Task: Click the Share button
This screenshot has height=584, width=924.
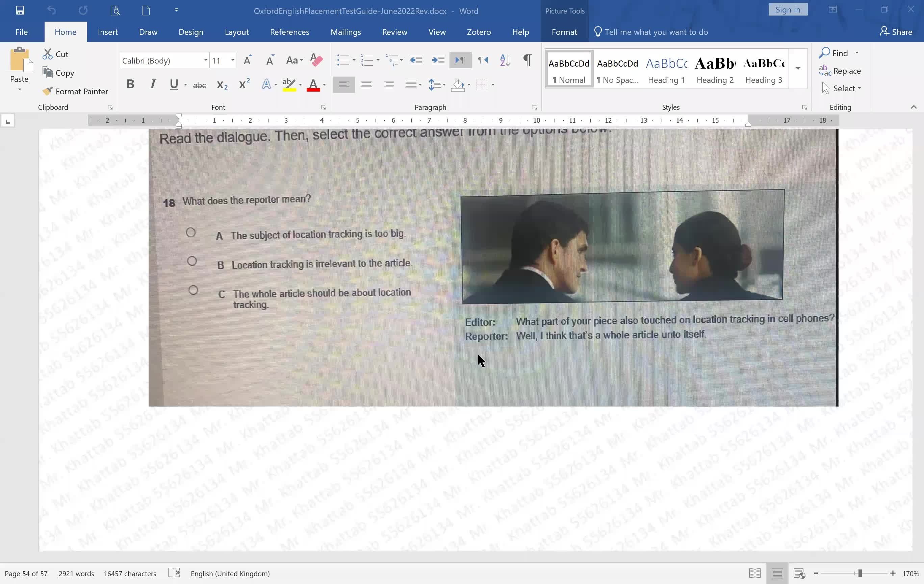Action: tap(896, 32)
